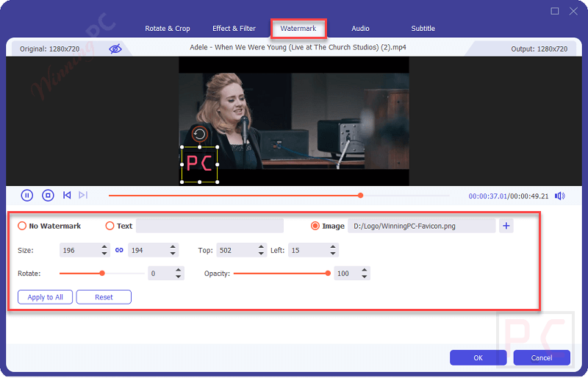Decrease the Rotate angle value
This screenshot has height=378, width=588.
[178, 277]
